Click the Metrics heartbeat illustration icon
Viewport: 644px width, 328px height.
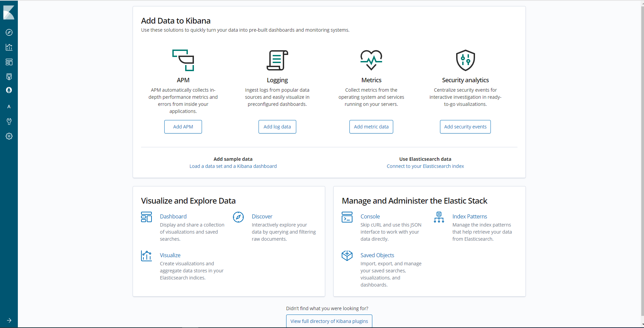[371, 60]
